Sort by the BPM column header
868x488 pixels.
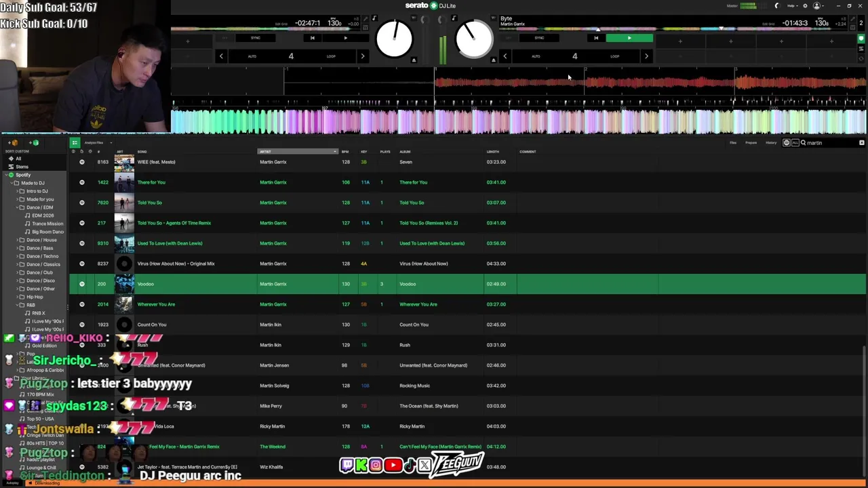tap(345, 152)
